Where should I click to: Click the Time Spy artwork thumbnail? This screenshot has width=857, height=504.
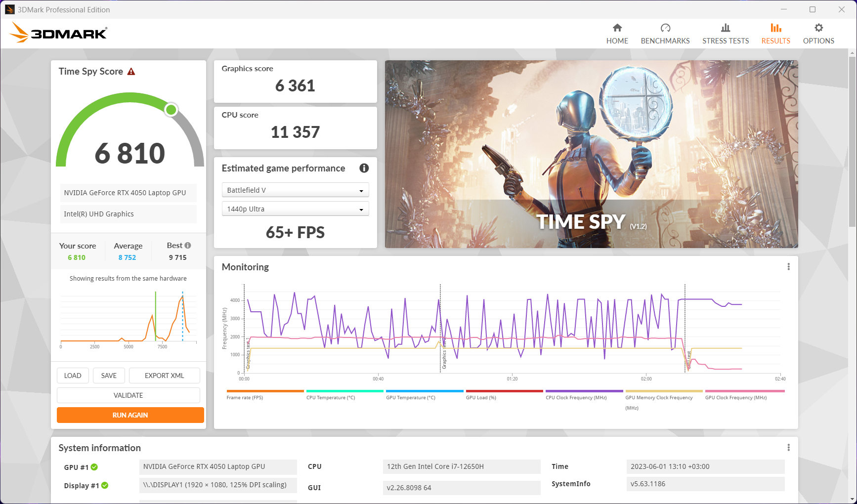pos(592,154)
